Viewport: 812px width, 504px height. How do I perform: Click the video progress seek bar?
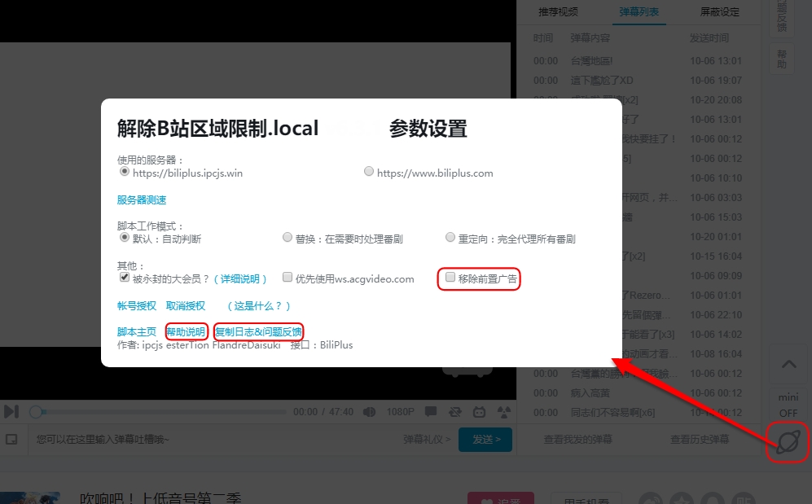tap(163, 412)
